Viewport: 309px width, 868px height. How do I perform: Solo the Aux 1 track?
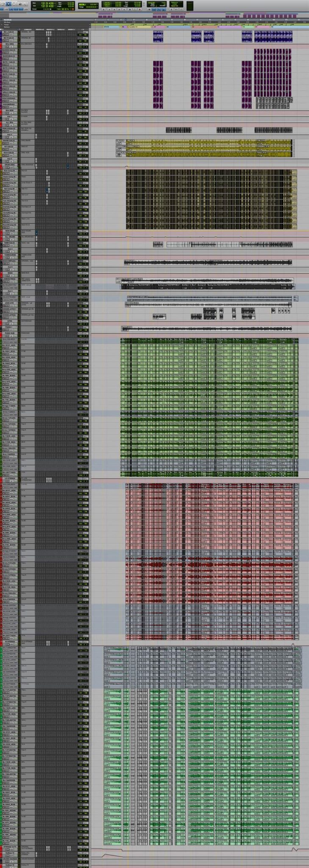coord(6,119)
